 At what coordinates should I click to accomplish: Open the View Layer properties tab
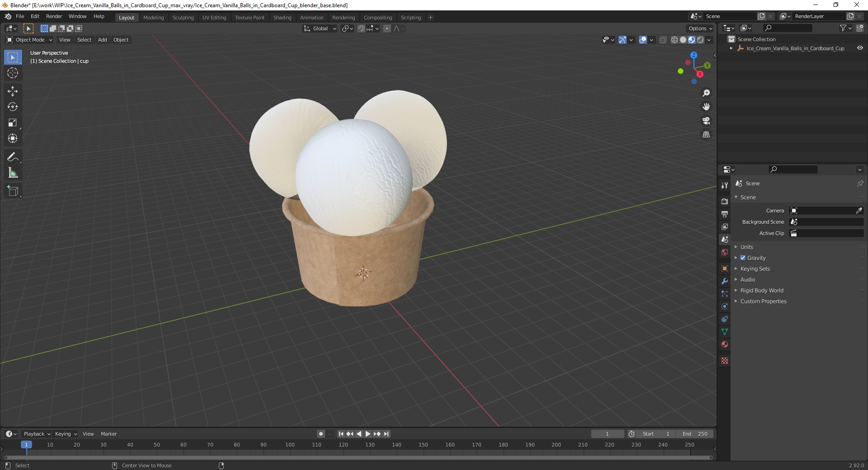[725, 226]
